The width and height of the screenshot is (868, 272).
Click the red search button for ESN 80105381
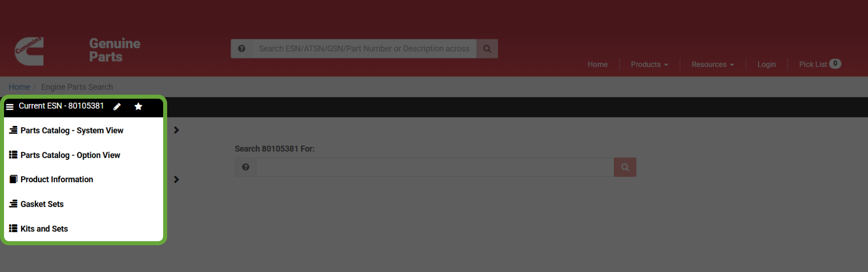[625, 167]
